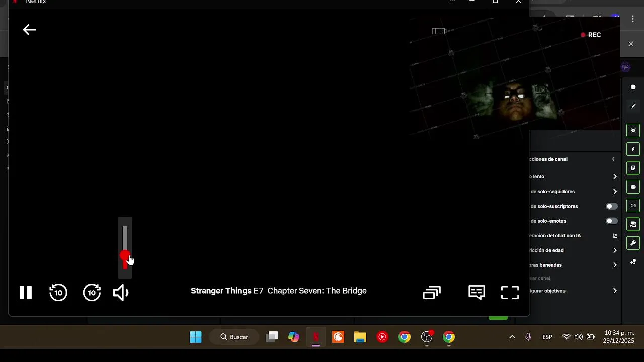Click the Stranger Things episode title
This screenshot has width=644, height=362.
point(279,291)
